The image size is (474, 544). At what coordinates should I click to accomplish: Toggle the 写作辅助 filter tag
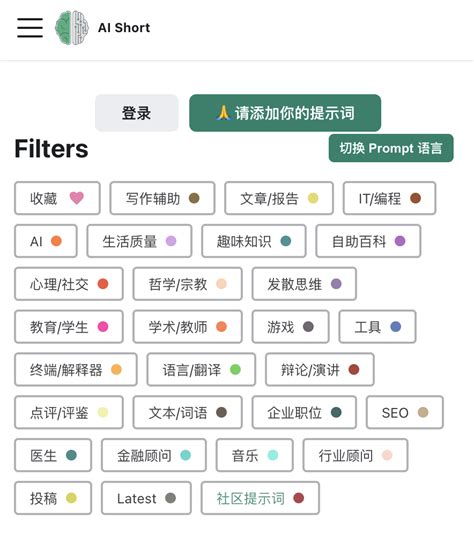click(x=162, y=198)
